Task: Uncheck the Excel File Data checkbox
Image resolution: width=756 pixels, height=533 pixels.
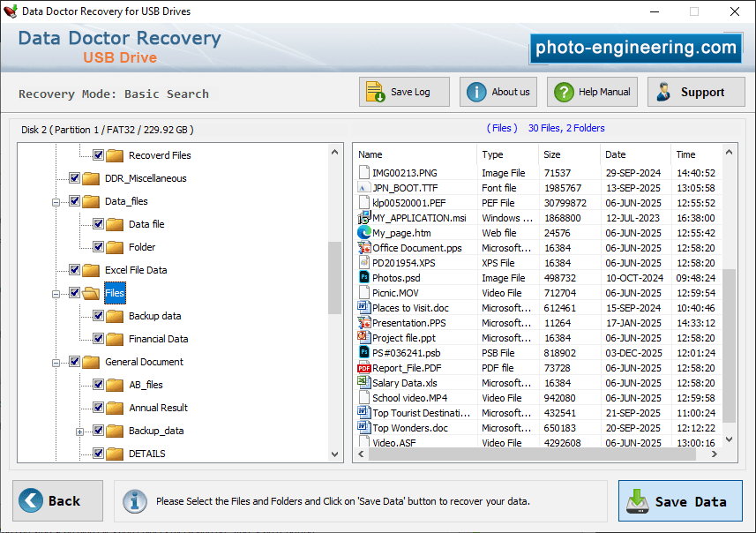Action: 74,270
